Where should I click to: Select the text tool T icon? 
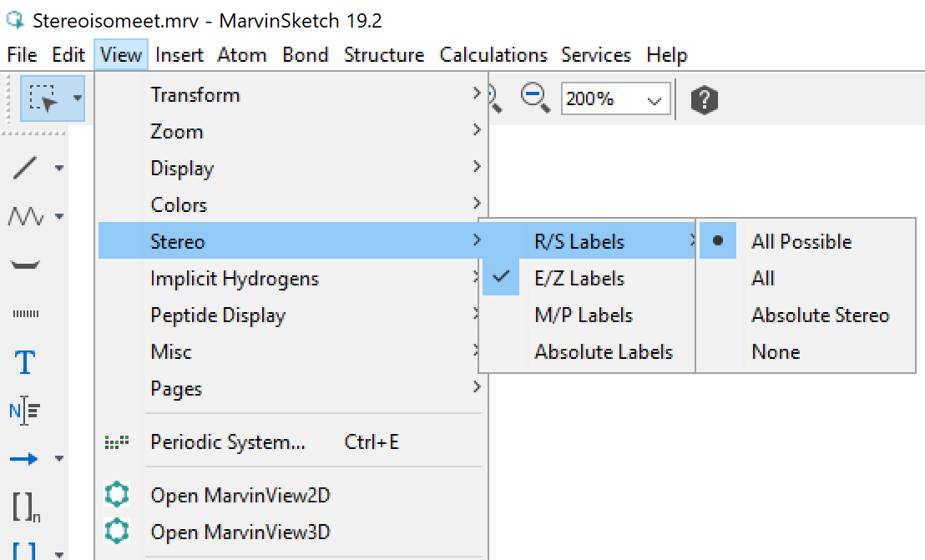coord(26,363)
